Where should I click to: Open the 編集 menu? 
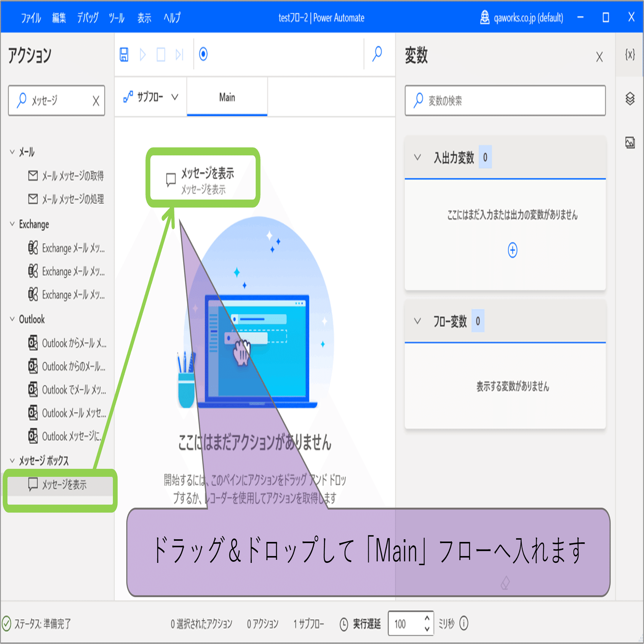click(59, 18)
